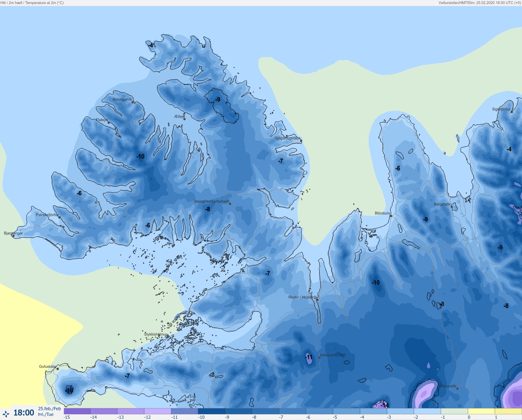Select the Blönduós station marker
522x420 pixels.
click(x=391, y=216)
